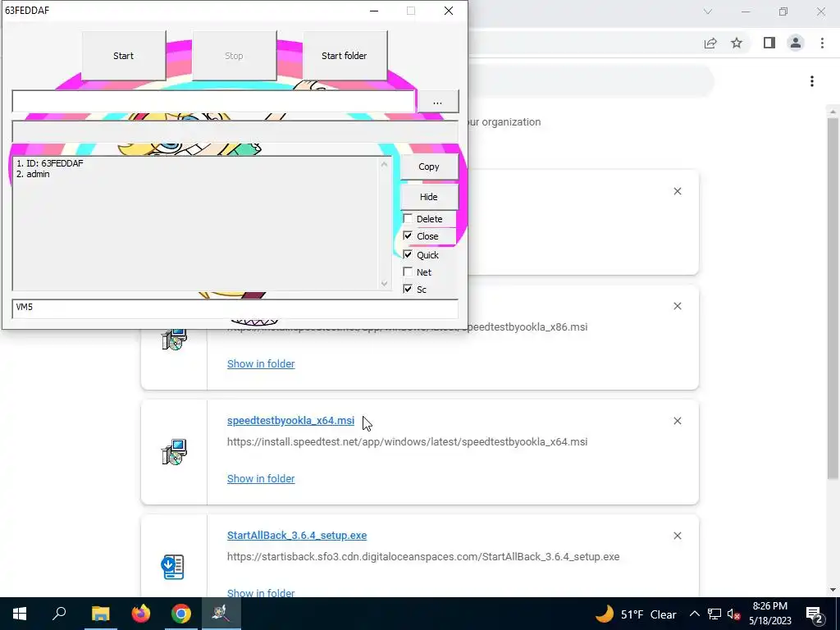Open Chrome tab search chevron

click(x=708, y=11)
